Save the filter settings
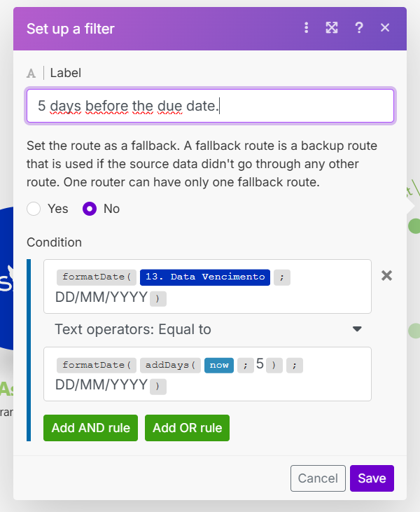 coord(372,478)
